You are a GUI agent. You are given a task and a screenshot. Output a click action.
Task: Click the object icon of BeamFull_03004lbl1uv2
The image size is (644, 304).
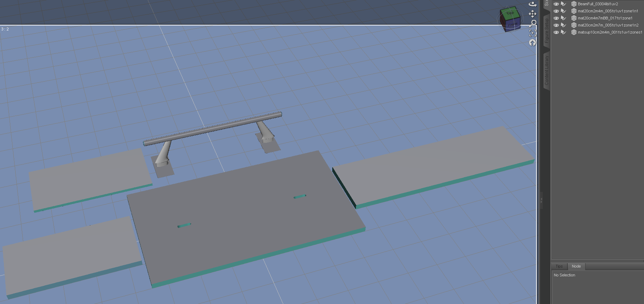point(574,4)
